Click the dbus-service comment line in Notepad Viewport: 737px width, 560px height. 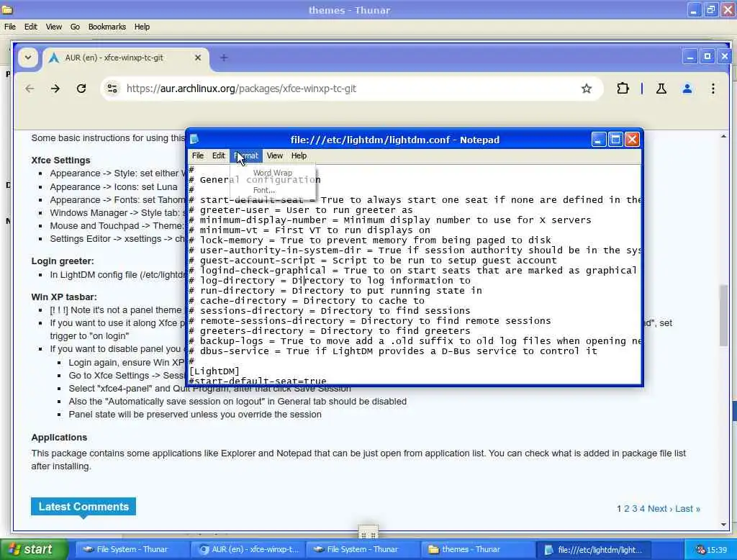tap(393, 351)
